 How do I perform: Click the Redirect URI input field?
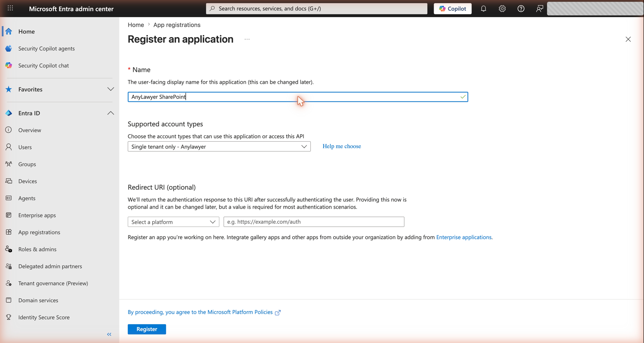click(314, 222)
